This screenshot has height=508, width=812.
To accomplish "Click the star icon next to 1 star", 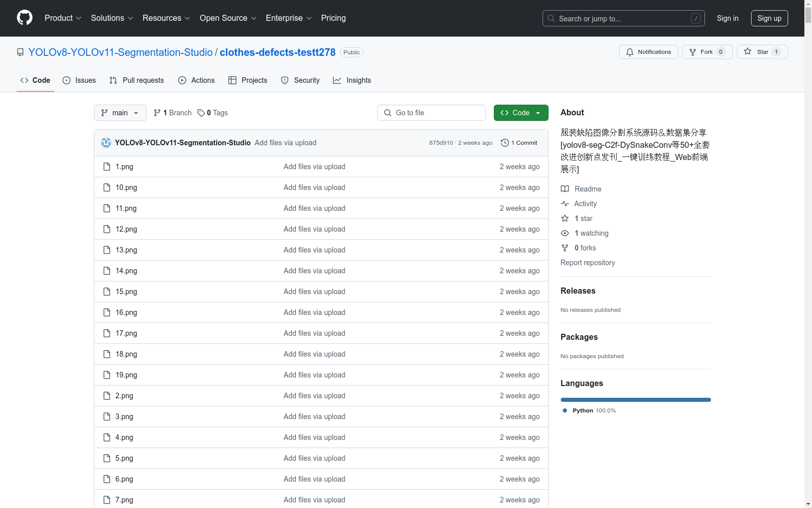I will [x=565, y=218].
